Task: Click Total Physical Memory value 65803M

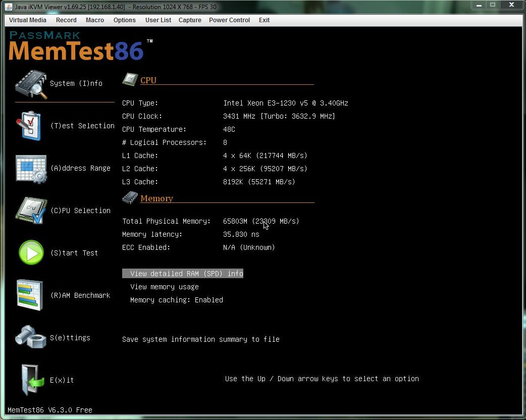Action: (x=261, y=221)
